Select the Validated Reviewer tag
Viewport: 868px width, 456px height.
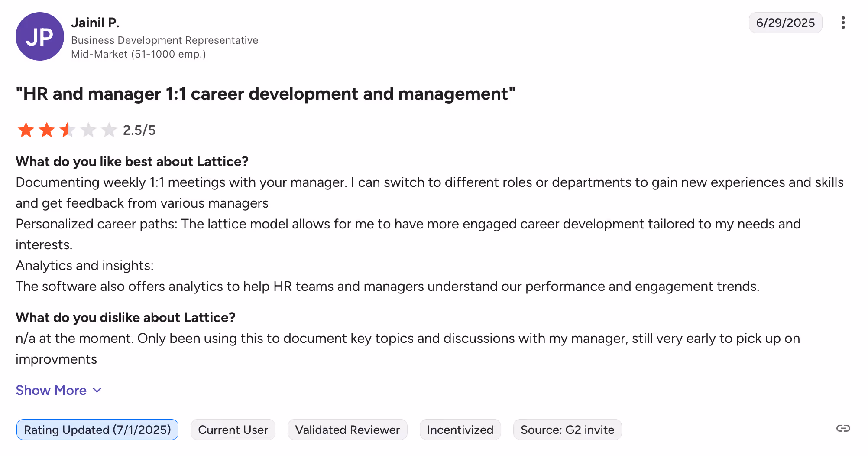[x=347, y=430]
